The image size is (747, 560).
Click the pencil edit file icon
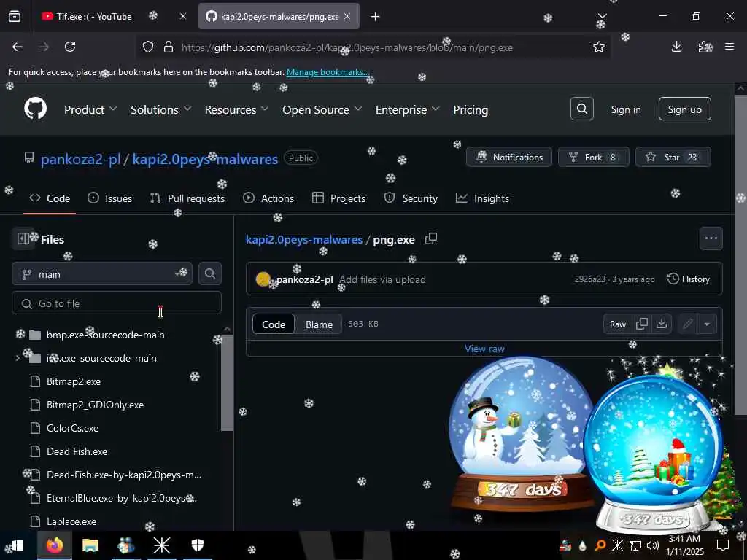687,324
